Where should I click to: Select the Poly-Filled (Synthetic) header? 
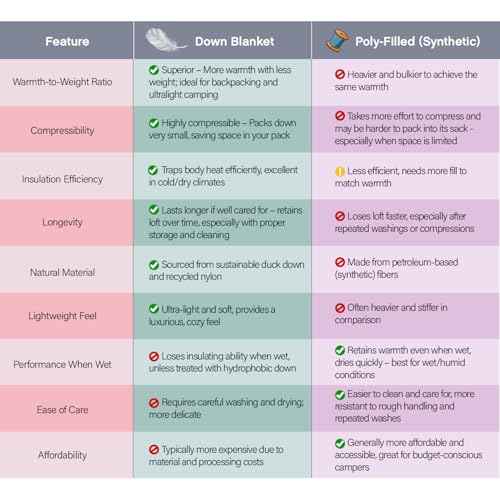point(418,42)
